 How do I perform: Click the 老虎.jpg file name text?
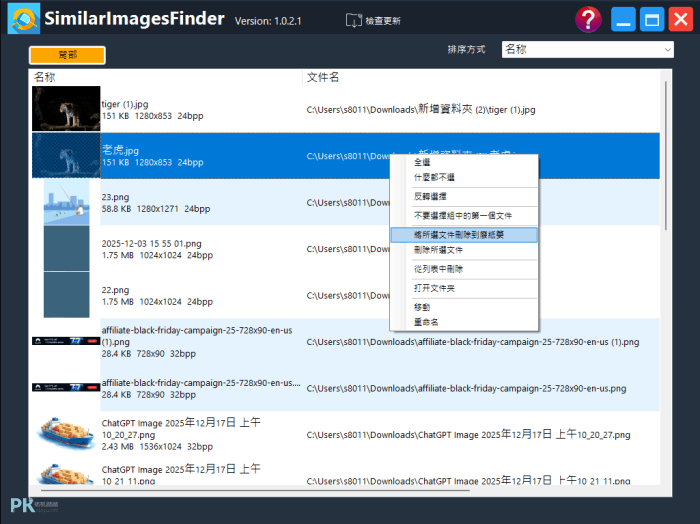click(x=121, y=150)
